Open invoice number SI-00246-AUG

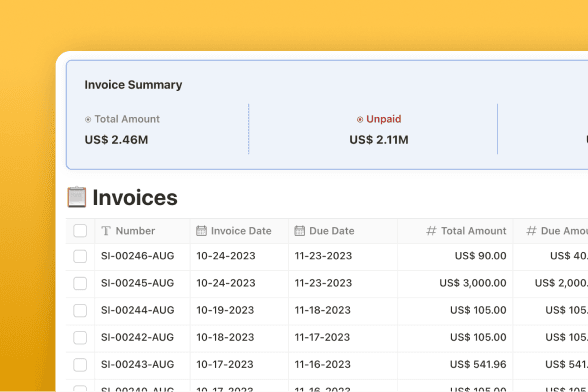coord(138,256)
